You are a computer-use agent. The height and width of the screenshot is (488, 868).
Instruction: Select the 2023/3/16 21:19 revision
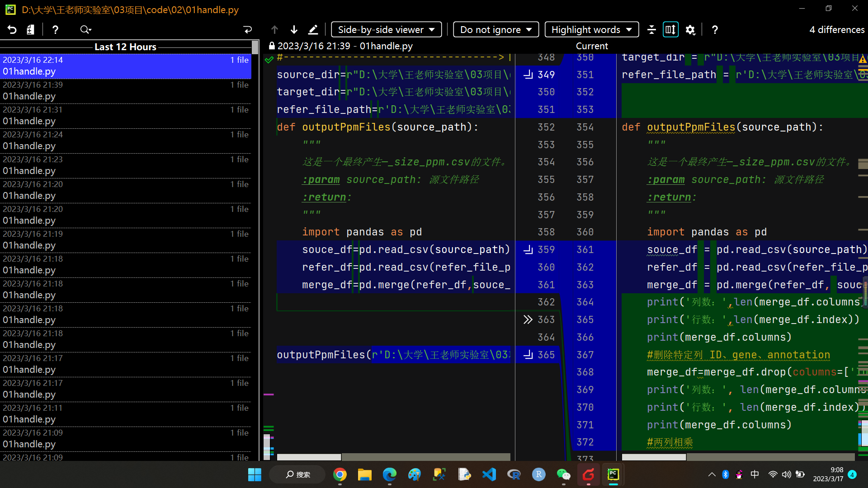pyautogui.click(x=126, y=240)
